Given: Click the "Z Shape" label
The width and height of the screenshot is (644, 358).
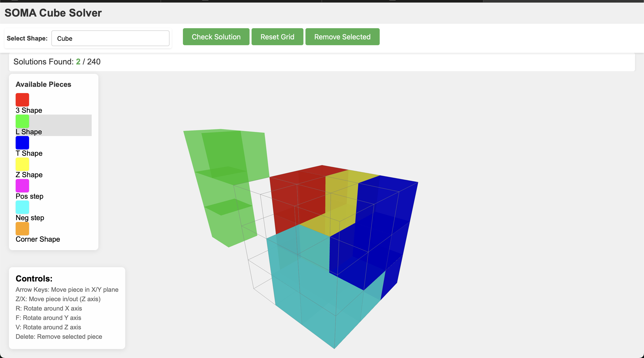Looking at the screenshot, I should (29, 175).
